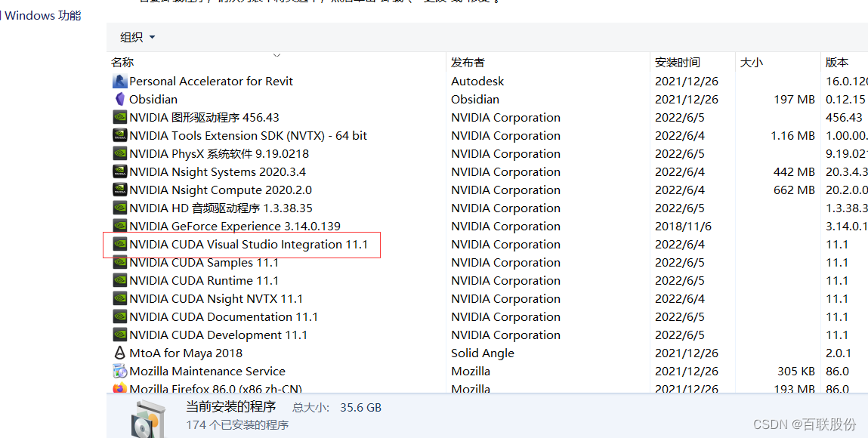The width and height of the screenshot is (868, 438).
Task: Select NVIDIA CUDA Visual Studio Integration 11.1
Action: click(249, 245)
